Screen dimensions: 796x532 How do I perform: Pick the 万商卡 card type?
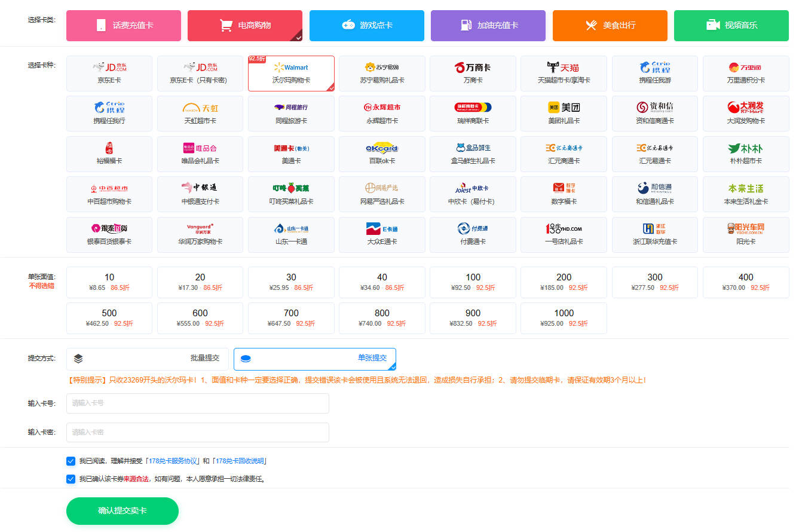(x=473, y=74)
